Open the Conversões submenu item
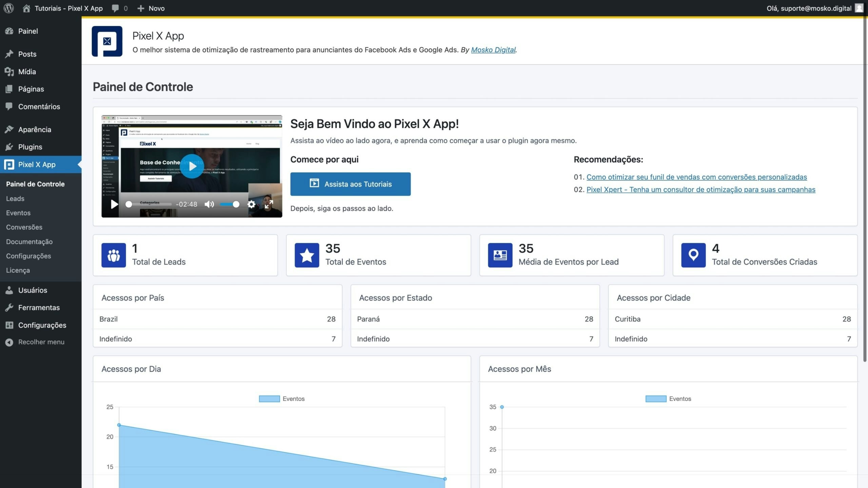Image resolution: width=868 pixels, height=488 pixels. [x=24, y=227]
